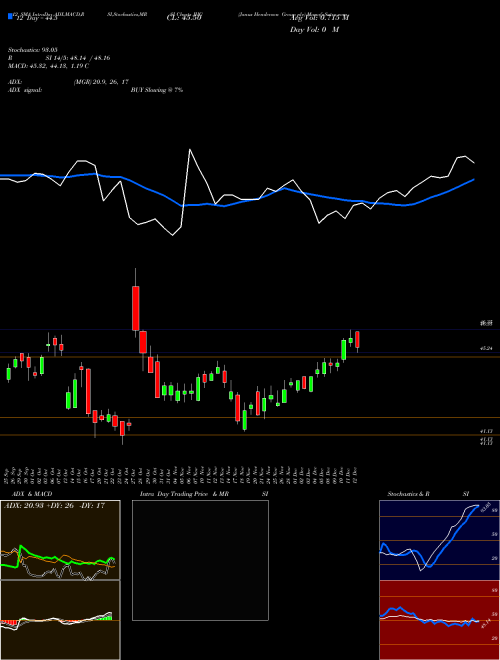Viewport: 500px width, 660px height.
Task: Click the 'Avg Vol: 0.715 M' value
Action: click(x=320, y=18)
